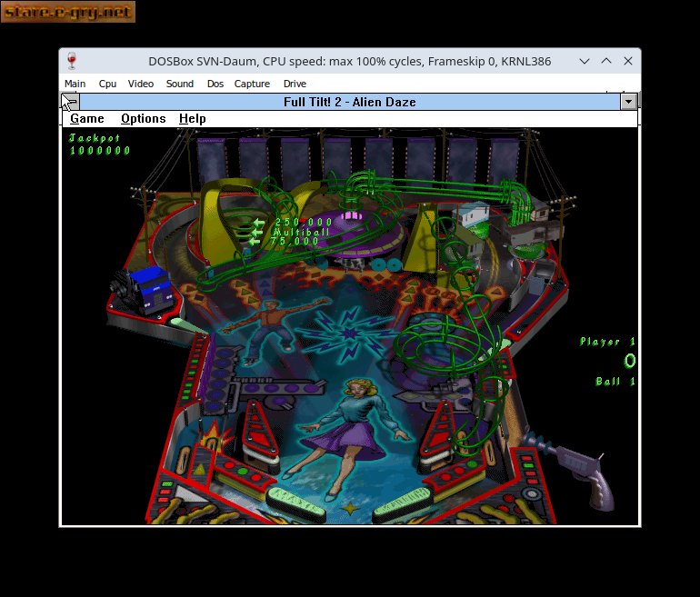Image resolution: width=700 pixels, height=597 pixels.
Task: Click the Jackpot label
Action: click(95, 138)
